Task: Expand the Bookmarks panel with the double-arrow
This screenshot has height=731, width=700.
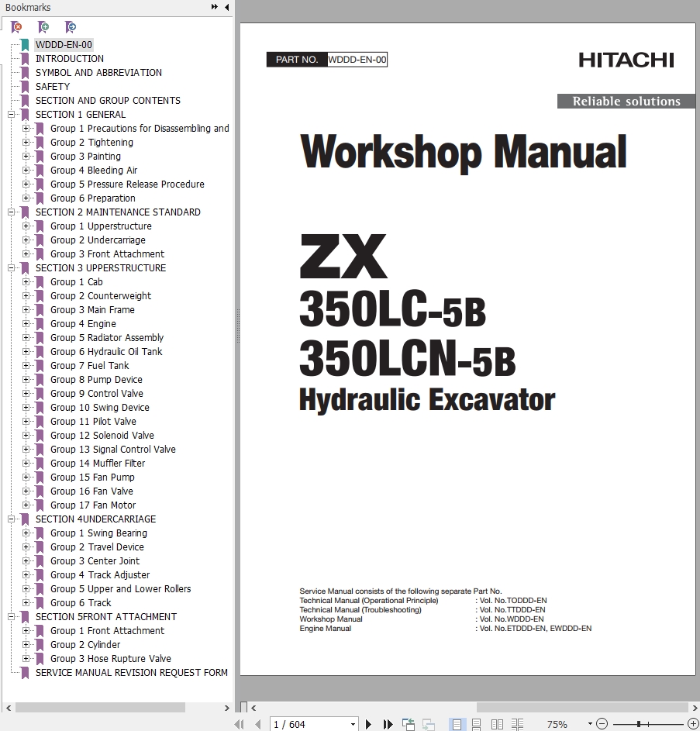Action: 214,7
